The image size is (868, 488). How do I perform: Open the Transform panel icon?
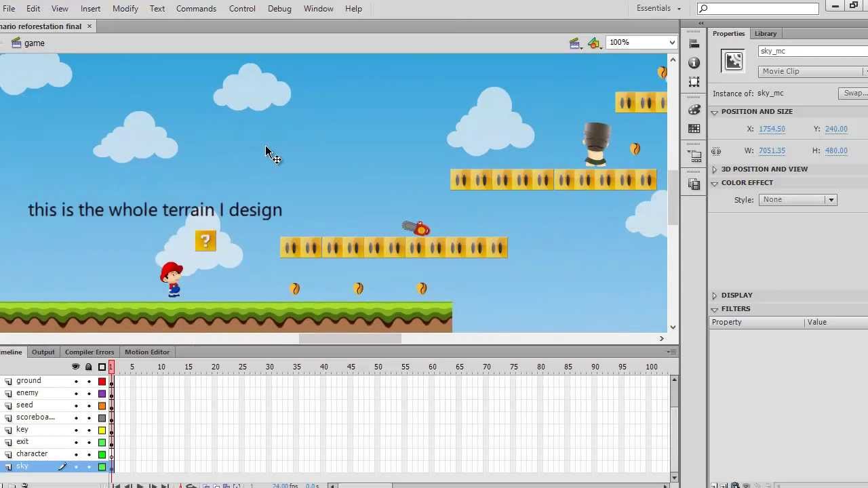(x=694, y=81)
